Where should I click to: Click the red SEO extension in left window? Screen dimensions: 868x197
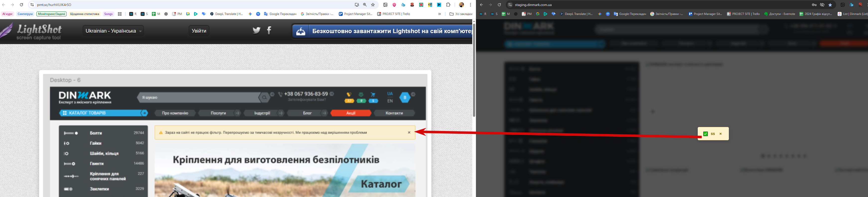[x=412, y=5]
